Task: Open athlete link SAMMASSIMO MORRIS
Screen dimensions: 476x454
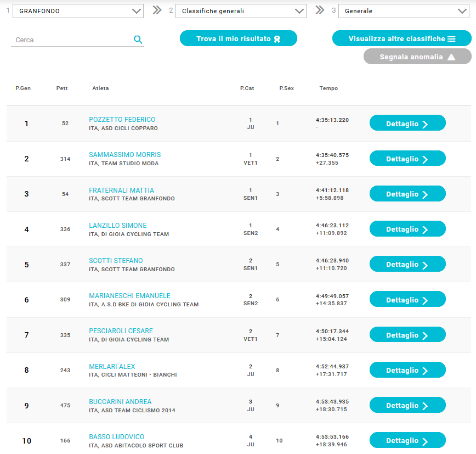Action: click(125, 155)
